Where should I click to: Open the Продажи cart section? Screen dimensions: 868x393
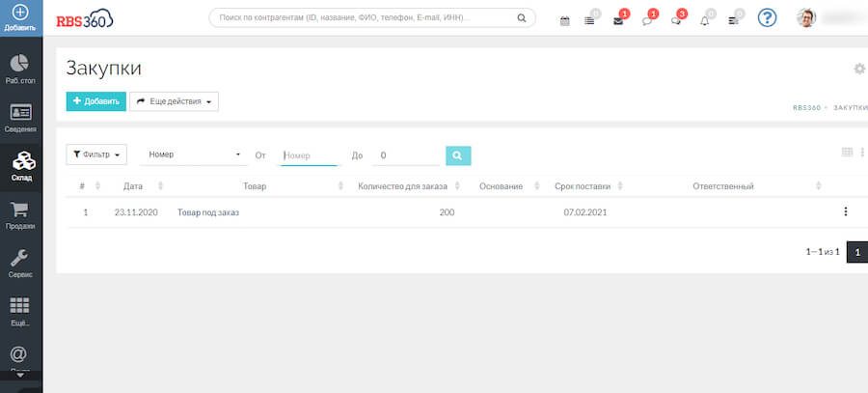coord(20,214)
